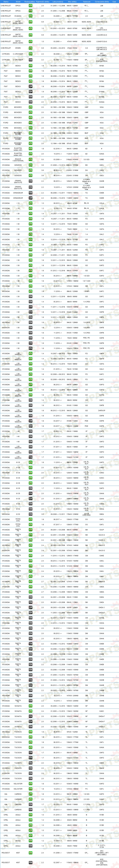Click diesel ON icon in Citroen C-Crosser 2.2 row
This screenshot has width=119, height=868.
pos(31,60)
